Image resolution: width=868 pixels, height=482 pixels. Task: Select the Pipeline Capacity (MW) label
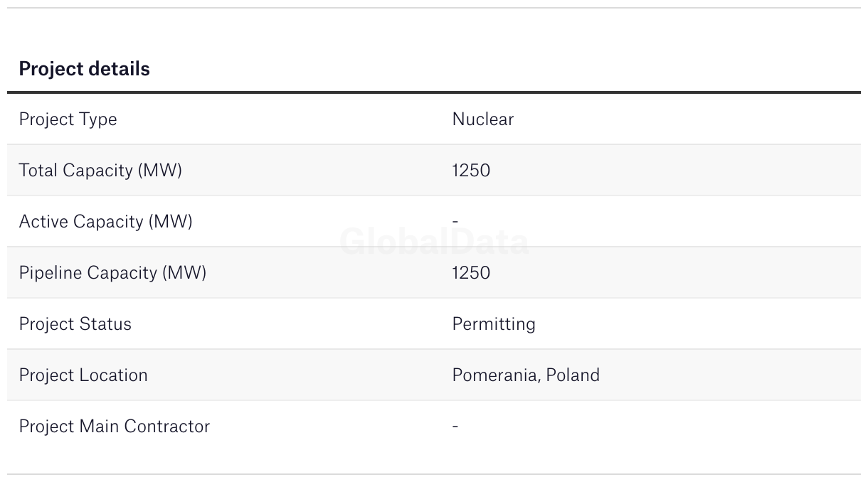pos(112,273)
